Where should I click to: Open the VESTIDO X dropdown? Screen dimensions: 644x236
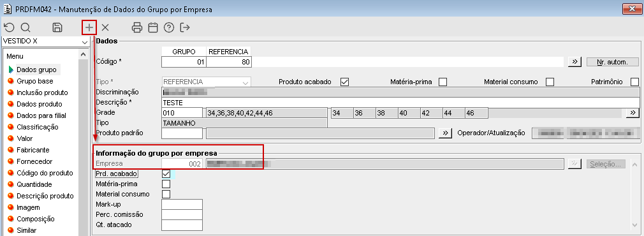[x=85, y=41]
